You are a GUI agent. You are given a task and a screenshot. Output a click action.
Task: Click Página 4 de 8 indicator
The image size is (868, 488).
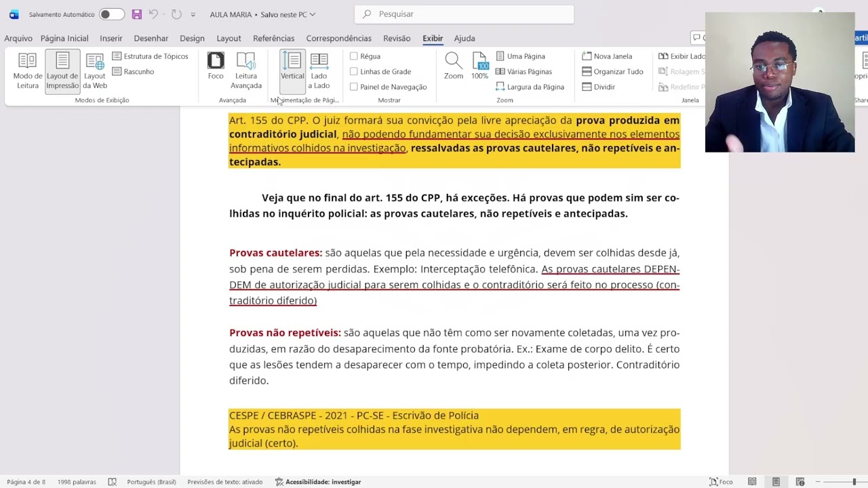click(x=26, y=482)
